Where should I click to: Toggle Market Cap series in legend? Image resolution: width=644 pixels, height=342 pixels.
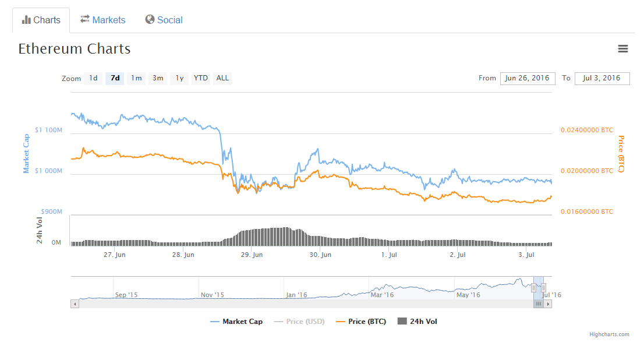tap(236, 322)
